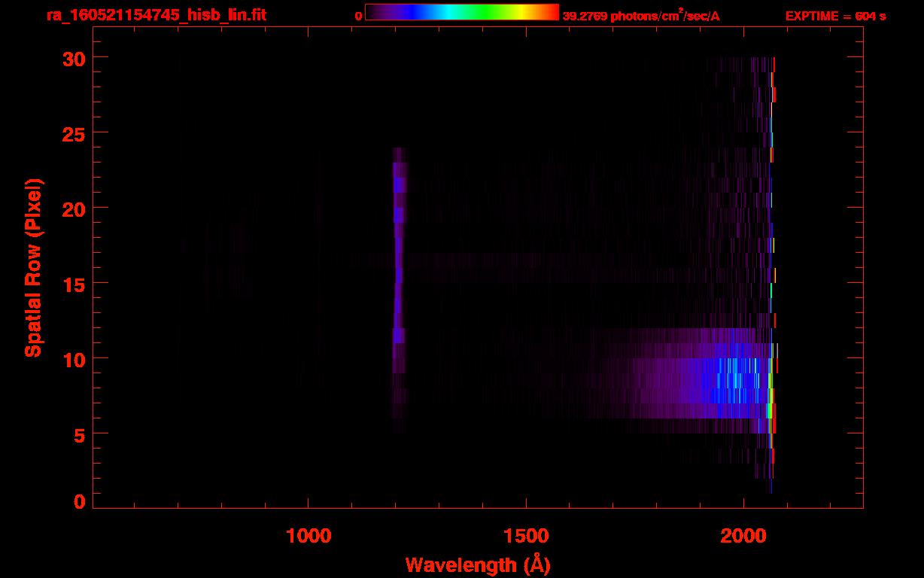
Task: Click the vertical emission line near 1216 Å
Action: [399, 290]
